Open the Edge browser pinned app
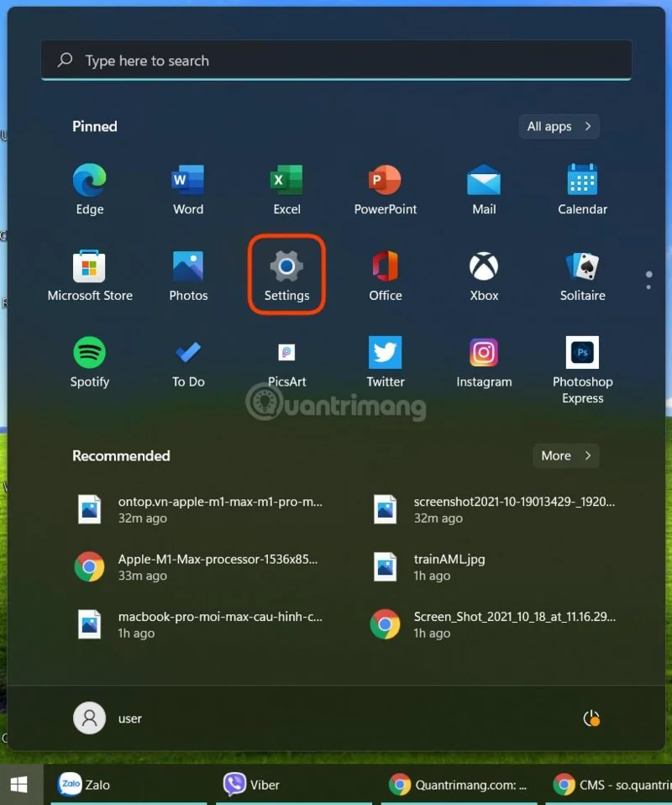This screenshot has width=672, height=805. pos(90,189)
